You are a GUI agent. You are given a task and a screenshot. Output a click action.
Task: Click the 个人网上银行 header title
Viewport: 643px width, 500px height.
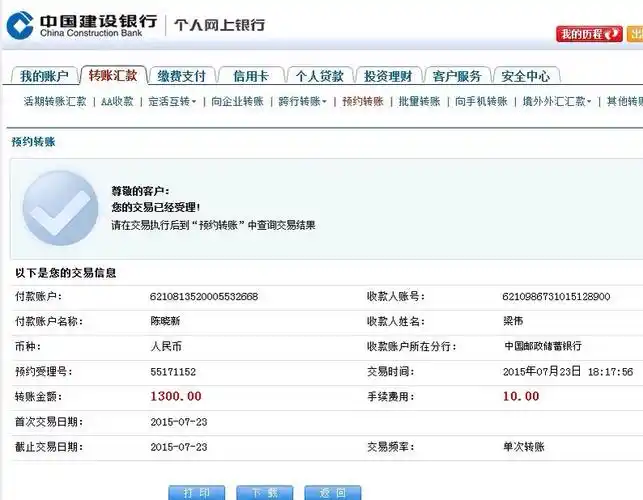(x=220, y=25)
